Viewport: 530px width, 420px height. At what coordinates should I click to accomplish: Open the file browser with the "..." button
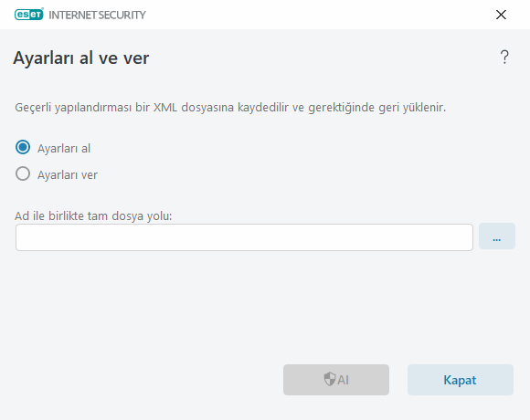coord(497,236)
